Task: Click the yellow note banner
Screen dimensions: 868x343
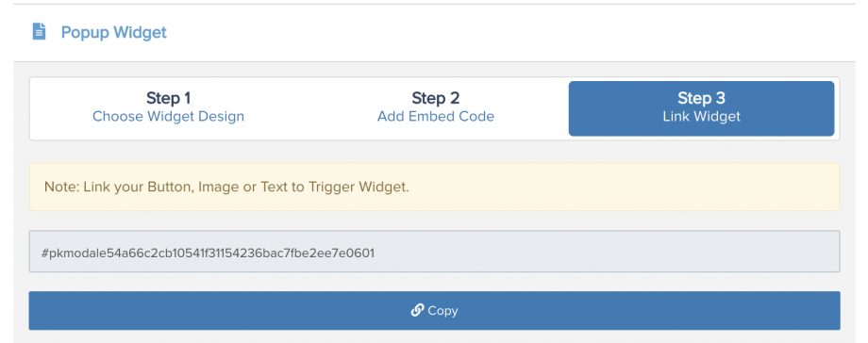Action: point(435,187)
